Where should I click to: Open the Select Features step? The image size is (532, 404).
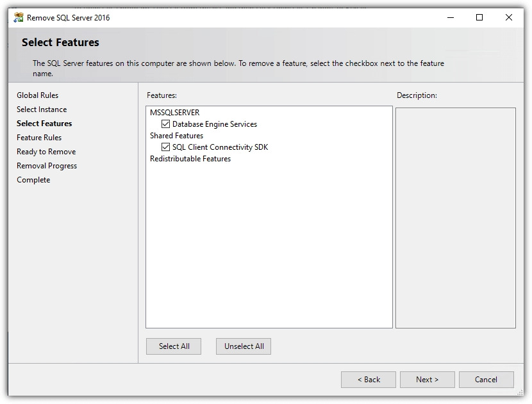click(44, 124)
